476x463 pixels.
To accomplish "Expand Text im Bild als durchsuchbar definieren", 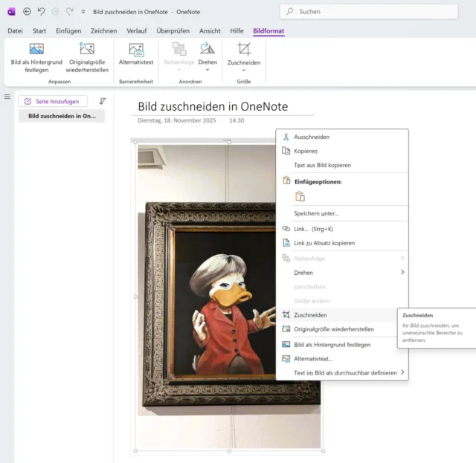I will point(342,373).
